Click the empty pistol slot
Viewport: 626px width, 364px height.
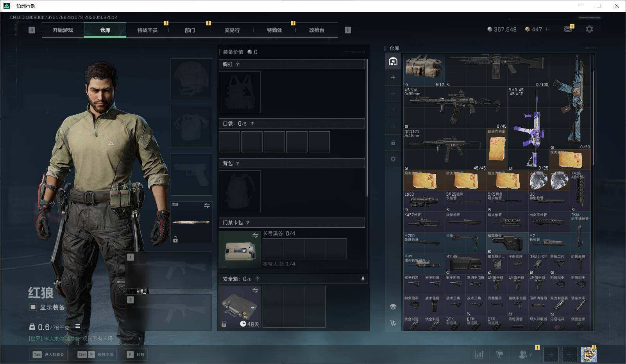pyautogui.click(x=191, y=174)
